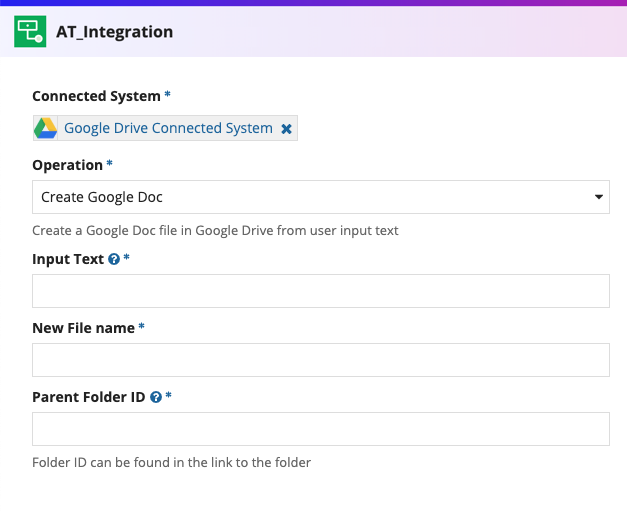Click the Connected System label
This screenshot has height=511, width=627.
click(96, 96)
